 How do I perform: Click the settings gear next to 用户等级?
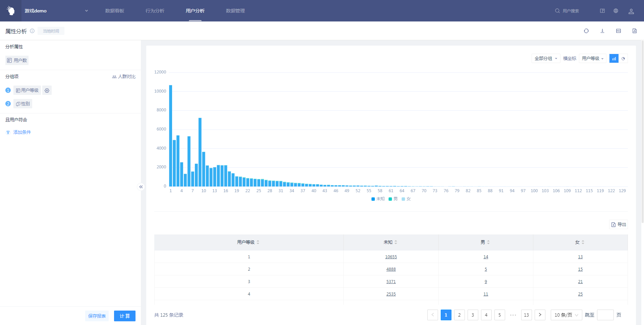point(47,91)
